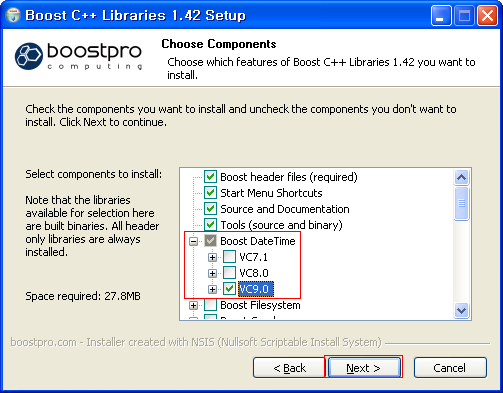Click the 'Space required: 27.8MB' text
Screen dimensions: 503x393
83,296
